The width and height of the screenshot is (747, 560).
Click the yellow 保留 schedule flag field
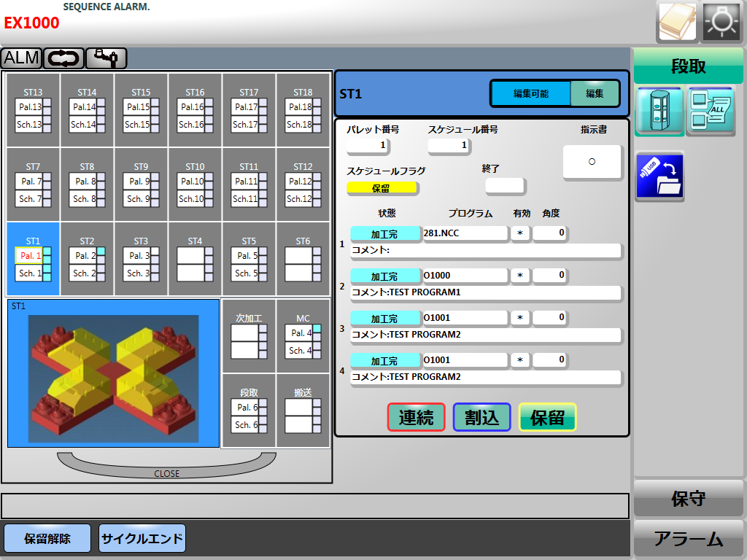pyautogui.click(x=382, y=187)
